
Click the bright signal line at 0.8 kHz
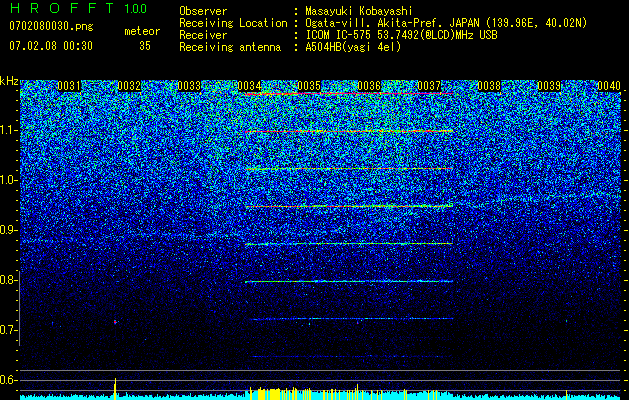coord(349,282)
